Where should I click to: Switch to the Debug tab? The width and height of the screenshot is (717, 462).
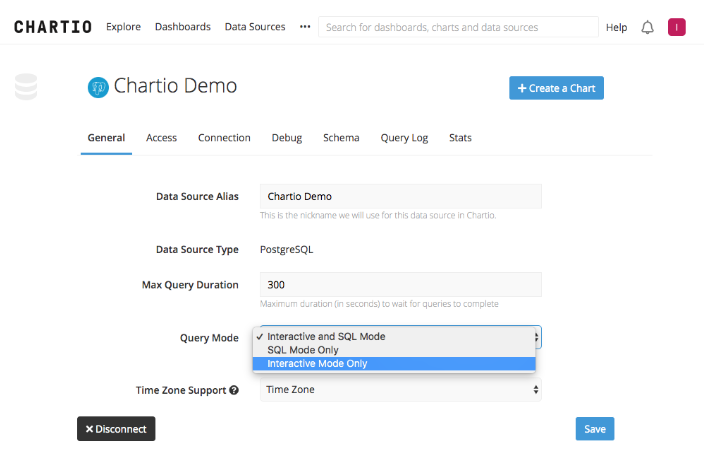(x=287, y=138)
